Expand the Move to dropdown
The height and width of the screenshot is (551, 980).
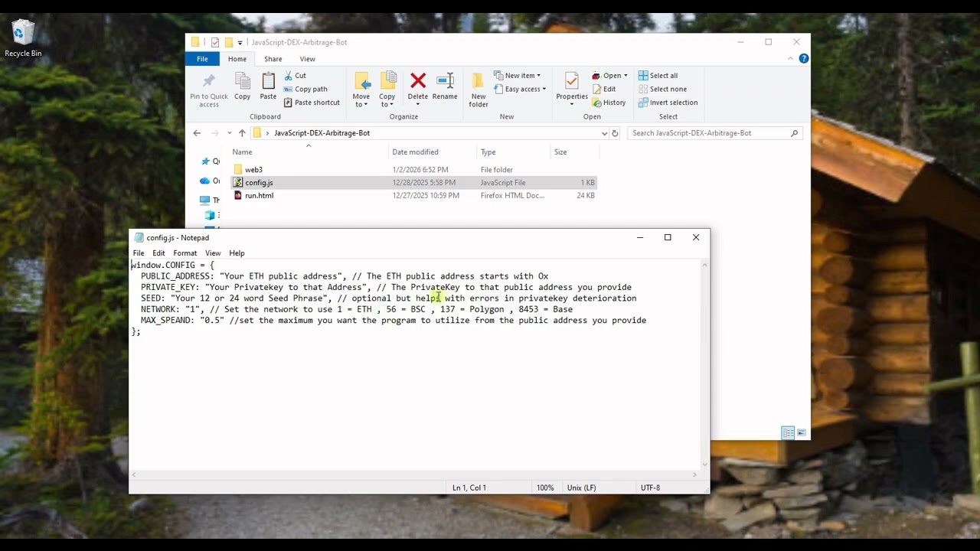[361, 100]
